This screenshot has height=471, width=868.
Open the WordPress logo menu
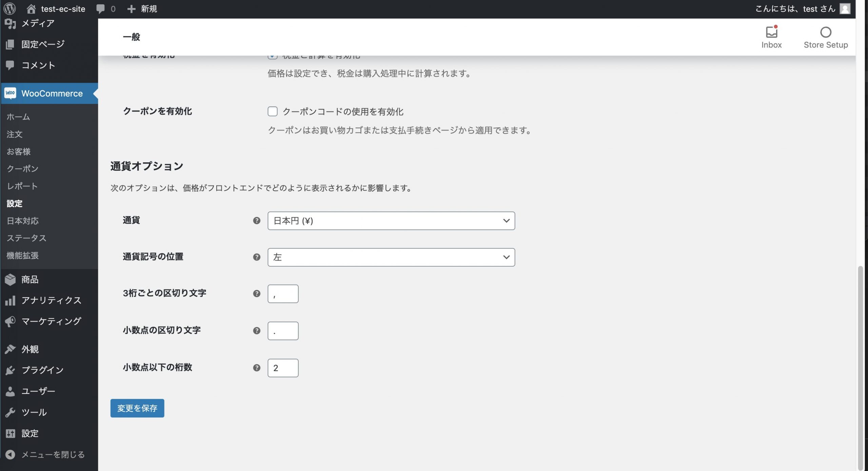point(10,8)
